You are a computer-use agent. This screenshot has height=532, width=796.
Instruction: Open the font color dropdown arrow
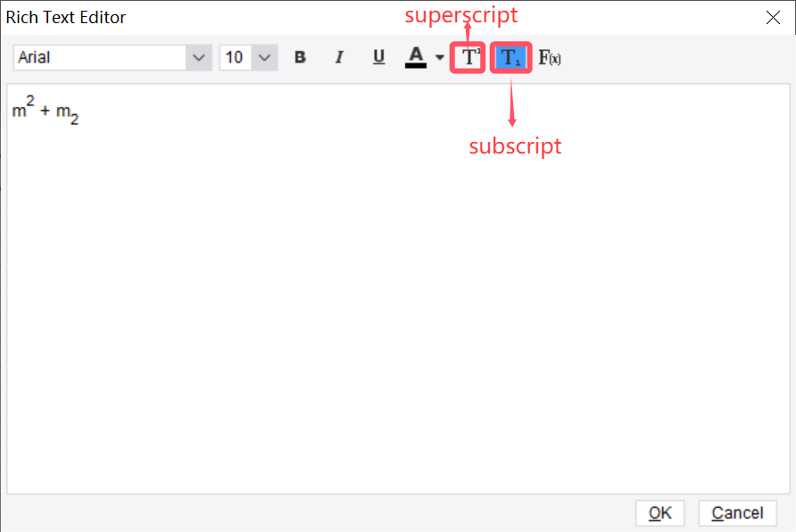coord(437,57)
